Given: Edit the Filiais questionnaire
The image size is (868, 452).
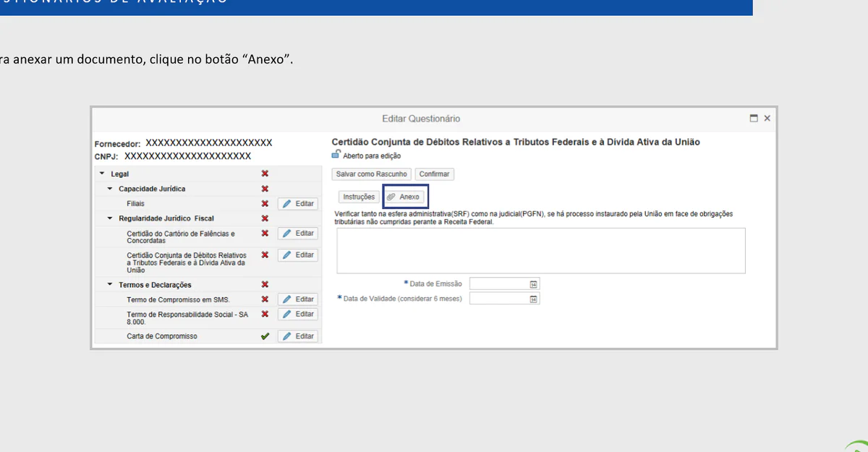Looking at the screenshot, I should (298, 204).
